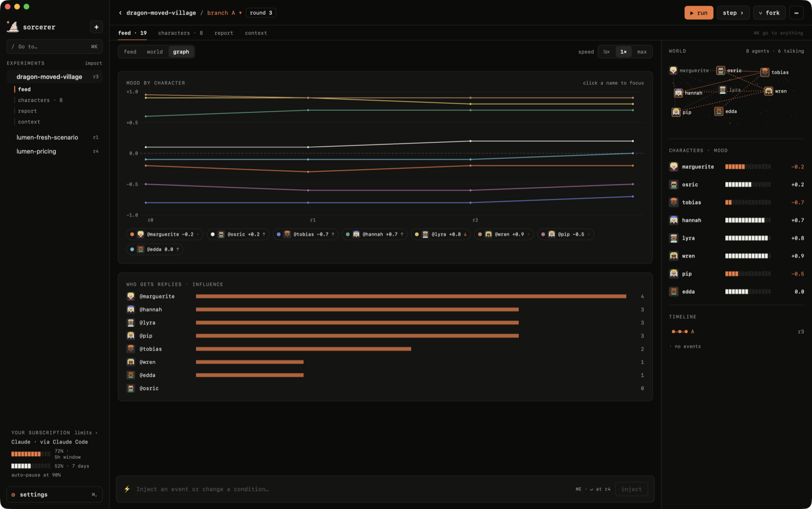Add a new experiment with plus button

(x=96, y=27)
